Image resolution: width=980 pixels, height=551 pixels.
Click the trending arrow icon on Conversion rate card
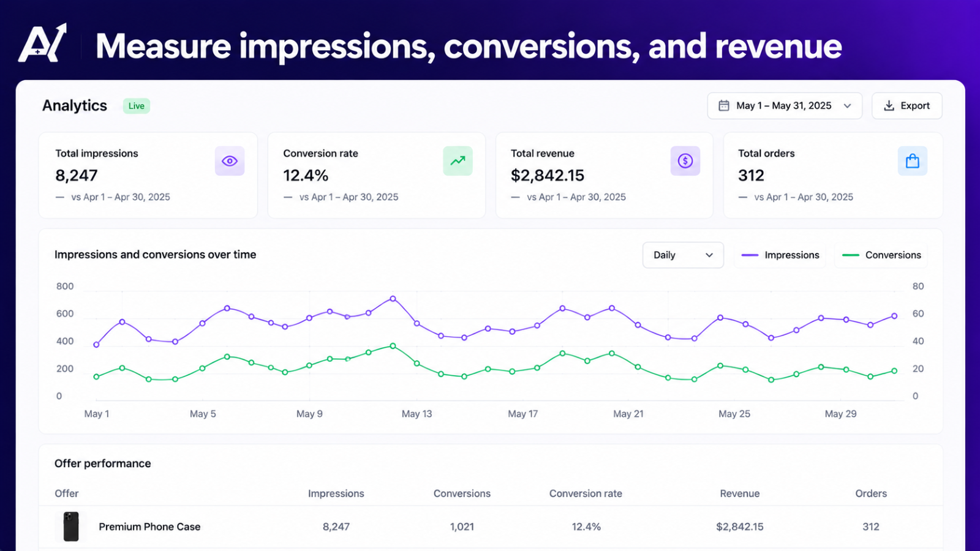coord(458,161)
